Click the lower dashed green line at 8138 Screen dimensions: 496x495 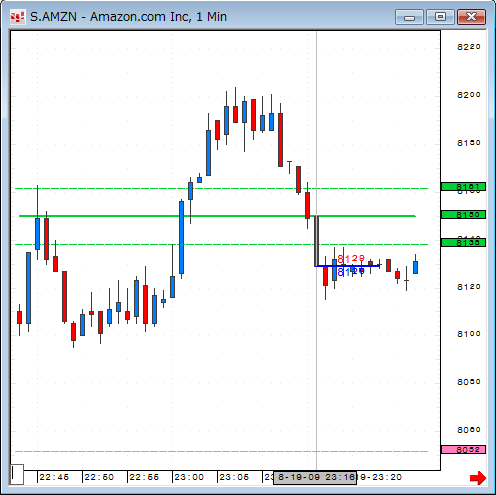click(x=221, y=244)
